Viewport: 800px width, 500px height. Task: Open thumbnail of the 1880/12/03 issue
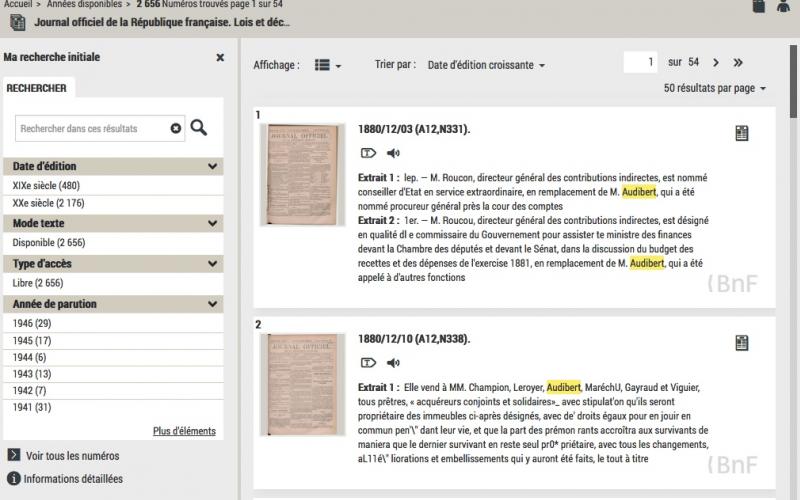(x=303, y=174)
